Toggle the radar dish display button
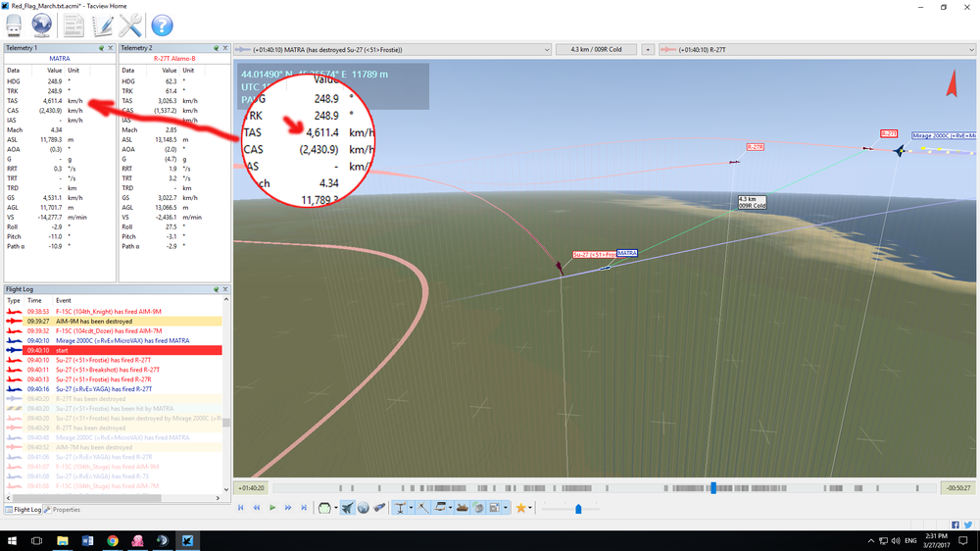 click(478, 508)
